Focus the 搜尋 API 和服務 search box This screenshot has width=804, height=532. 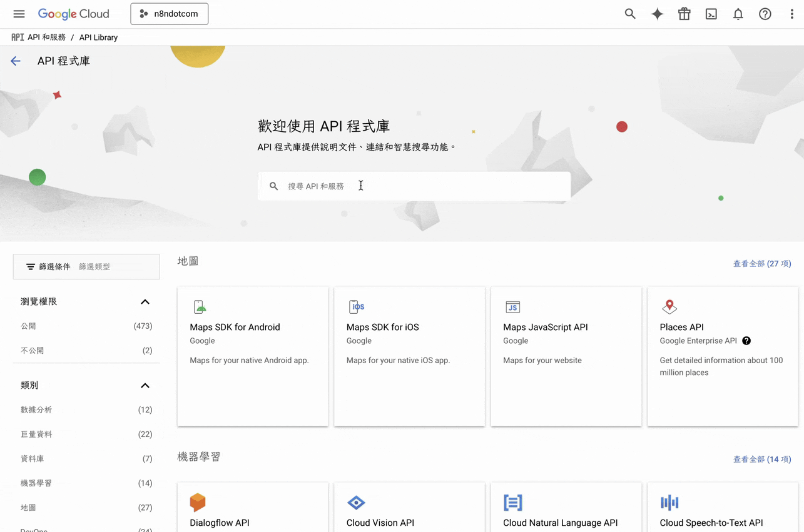click(414, 186)
